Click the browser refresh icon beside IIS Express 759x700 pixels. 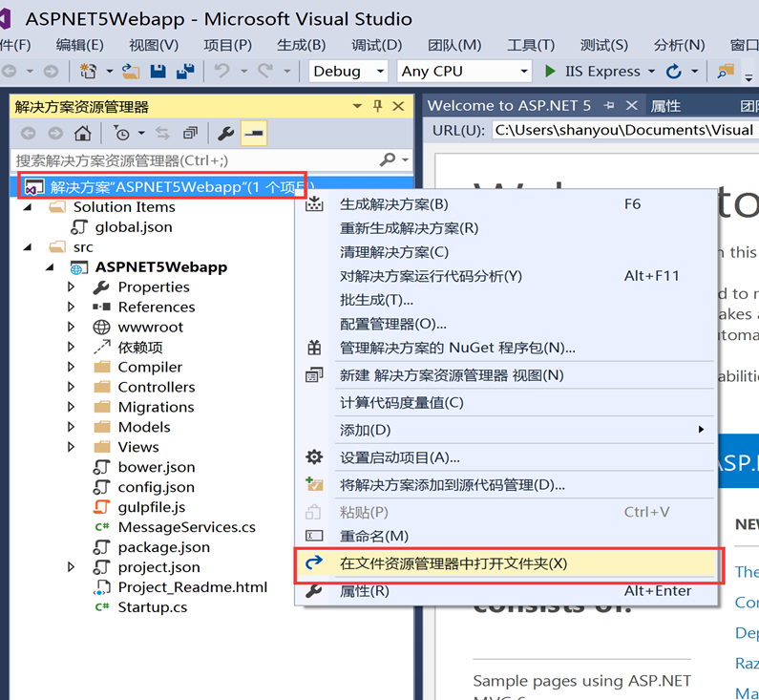(x=673, y=72)
